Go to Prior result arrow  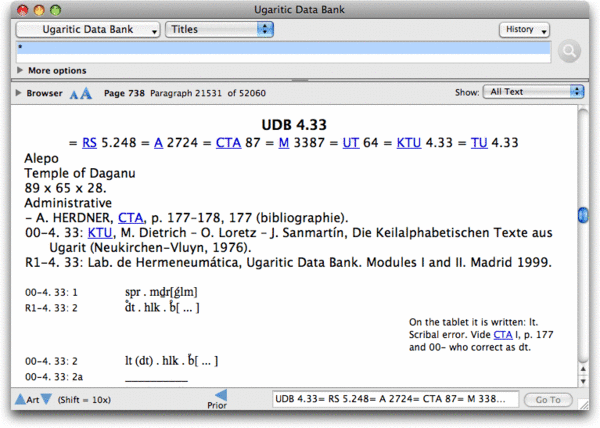(220, 395)
